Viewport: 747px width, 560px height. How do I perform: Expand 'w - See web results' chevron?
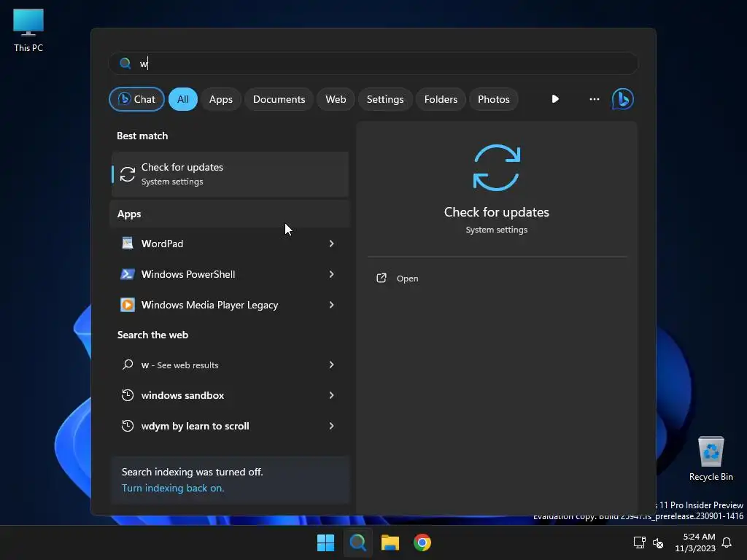pyautogui.click(x=332, y=365)
